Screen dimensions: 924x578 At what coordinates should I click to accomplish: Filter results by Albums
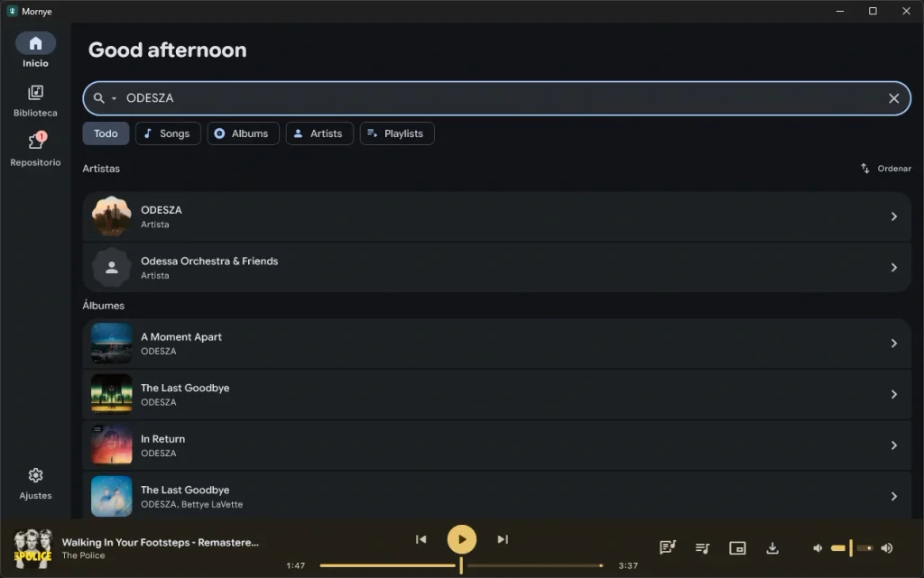(243, 133)
